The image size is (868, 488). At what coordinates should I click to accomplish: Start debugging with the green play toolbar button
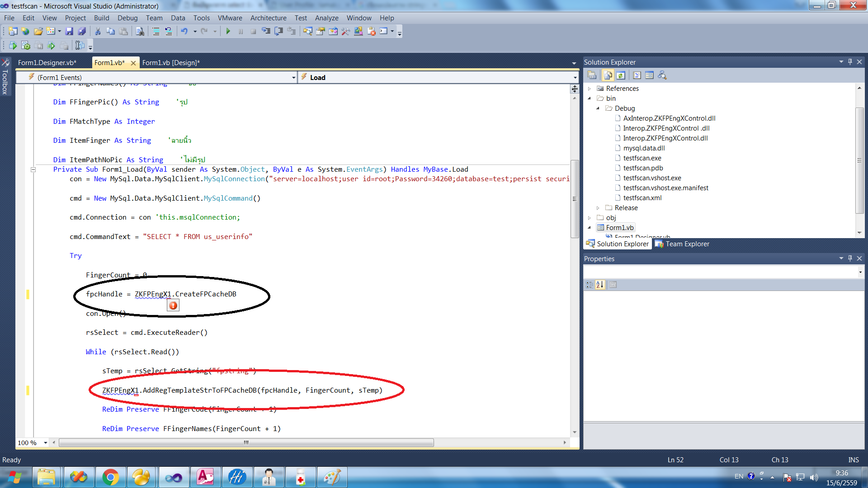228,31
